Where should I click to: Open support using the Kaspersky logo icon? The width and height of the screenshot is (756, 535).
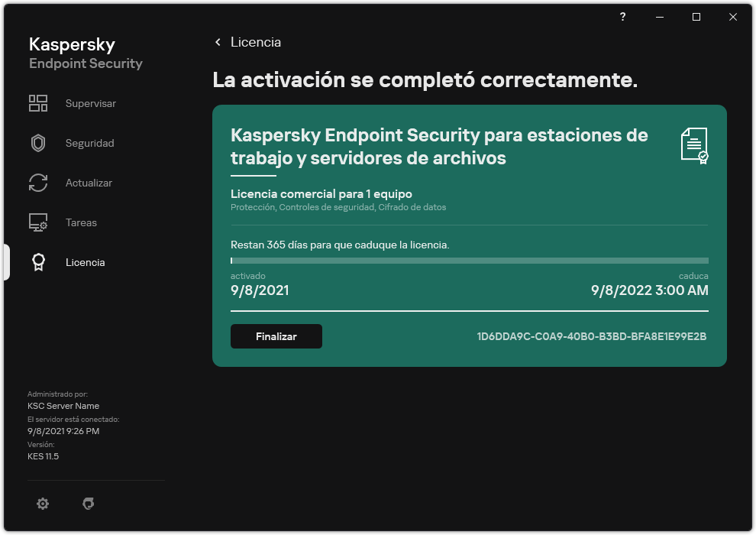89,504
